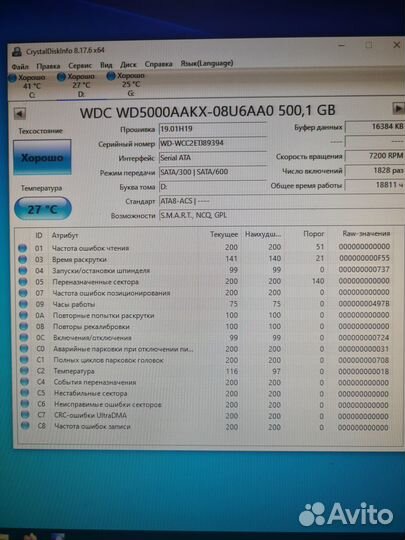
Task: Select row Температура in attribute list
Action: [205, 371]
